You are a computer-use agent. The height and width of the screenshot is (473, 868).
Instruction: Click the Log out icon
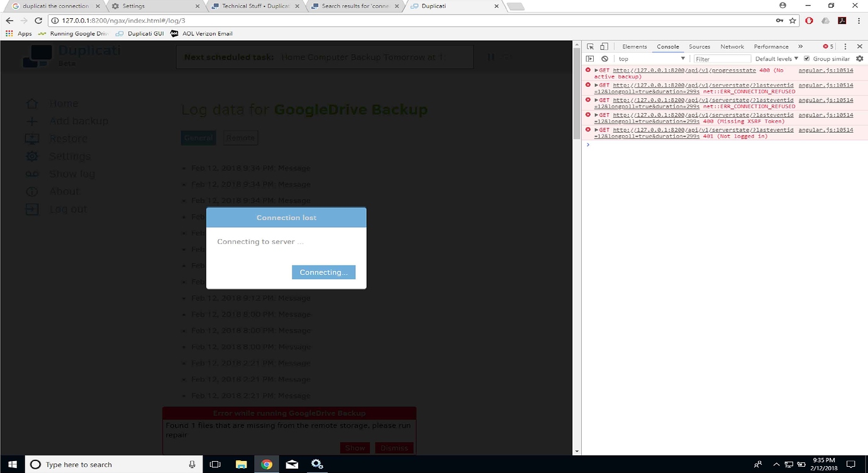click(x=32, y=209)
